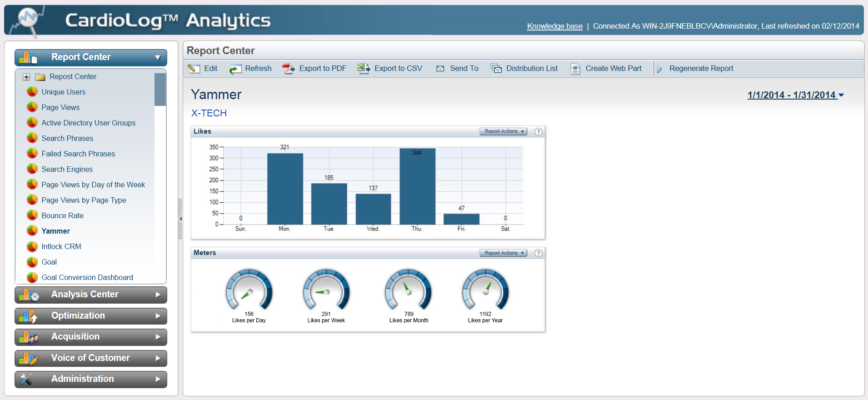
Task: Click the Likes per Week gauge
Action: pos(326,290)
